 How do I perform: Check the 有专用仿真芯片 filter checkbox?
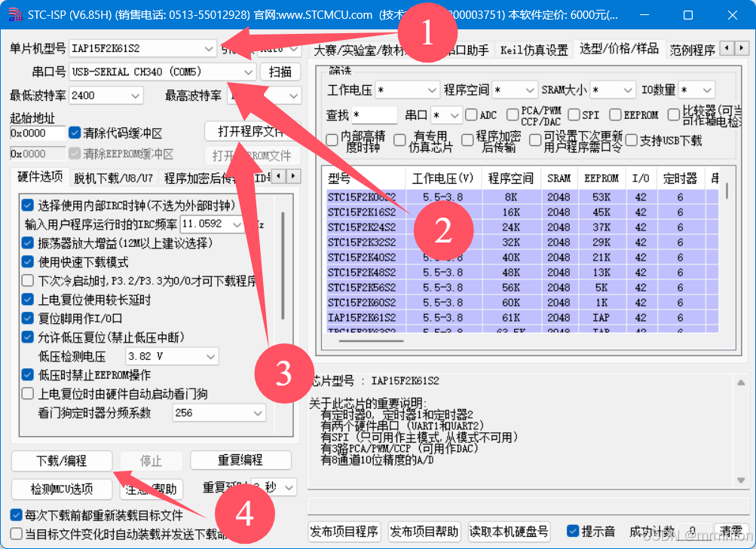click(399, 140)
